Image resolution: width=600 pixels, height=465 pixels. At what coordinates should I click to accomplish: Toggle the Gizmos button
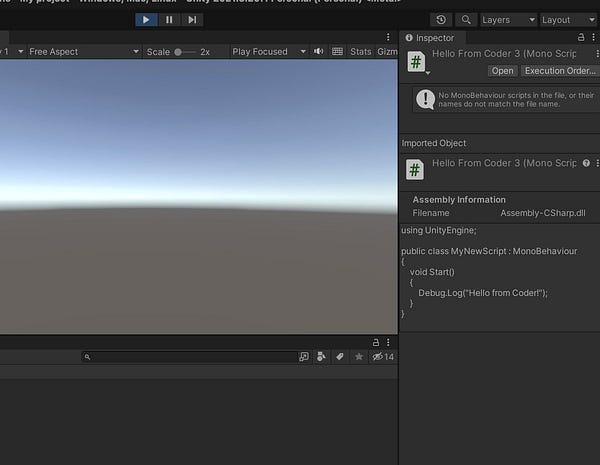click(387, 52)
